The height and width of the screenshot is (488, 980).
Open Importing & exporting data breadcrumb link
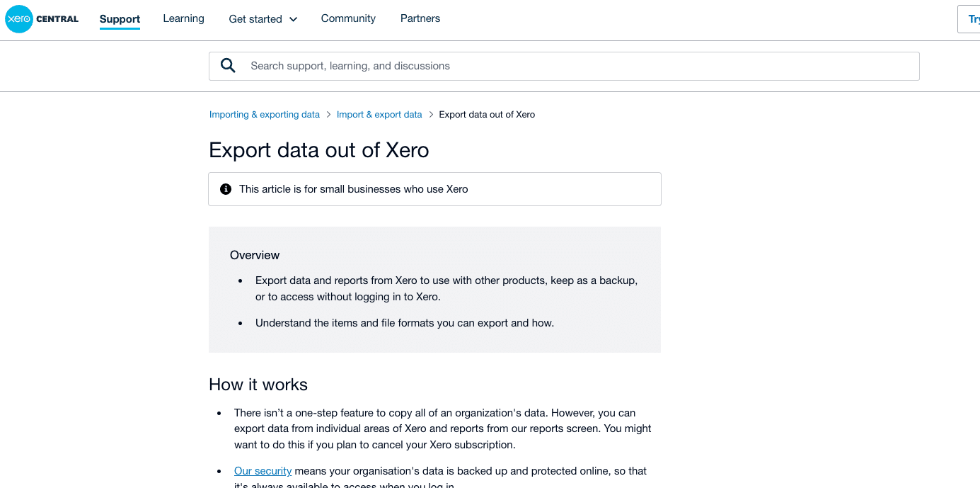pos(265,115)
